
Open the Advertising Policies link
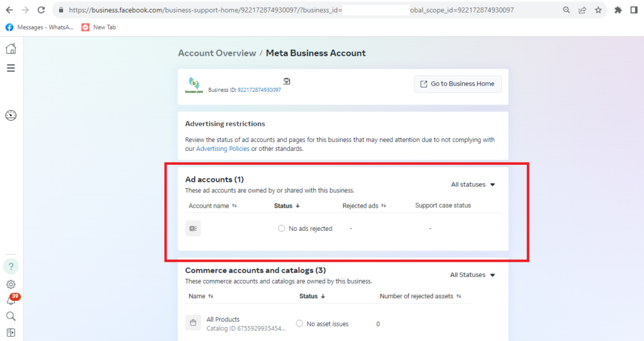[x=223, y=148]
